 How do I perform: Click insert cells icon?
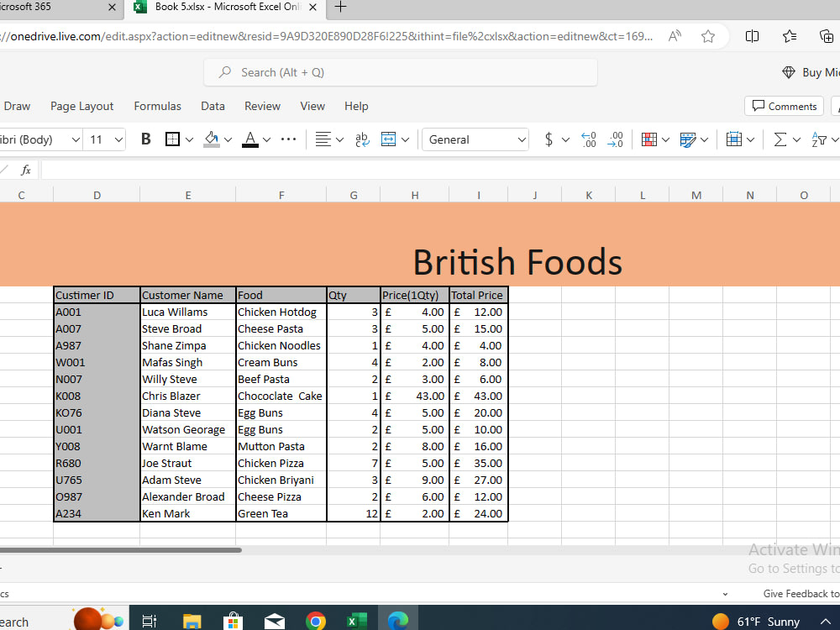[x=734, y=139]
